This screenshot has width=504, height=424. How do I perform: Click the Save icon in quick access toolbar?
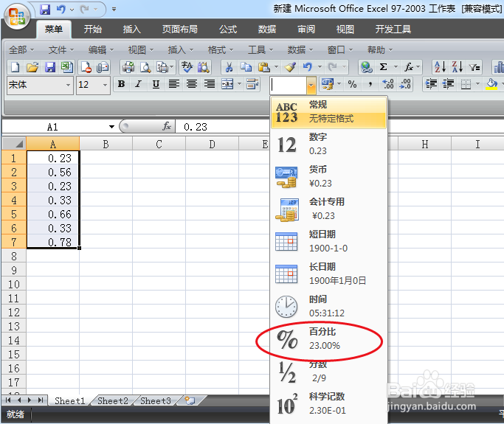coord(45,10)
